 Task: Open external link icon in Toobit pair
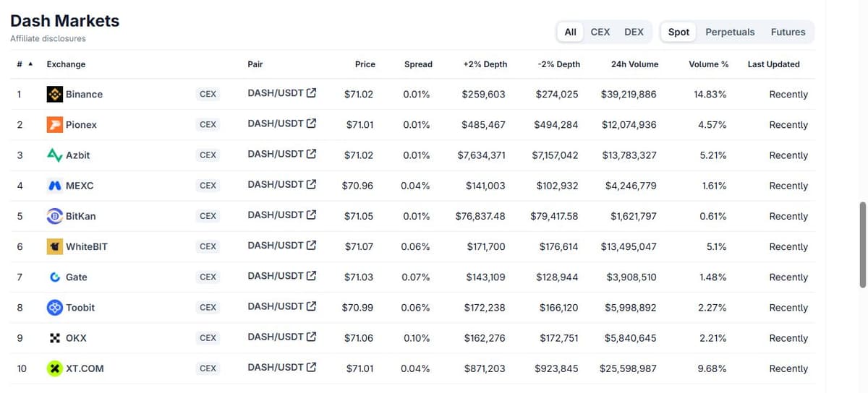[x=312, y=306]
